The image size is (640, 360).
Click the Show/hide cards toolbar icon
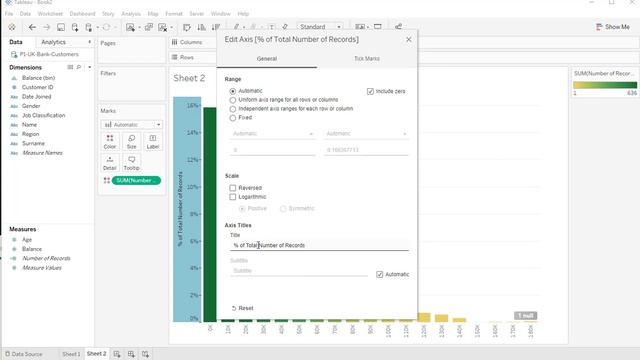click(x=360, y=27)
